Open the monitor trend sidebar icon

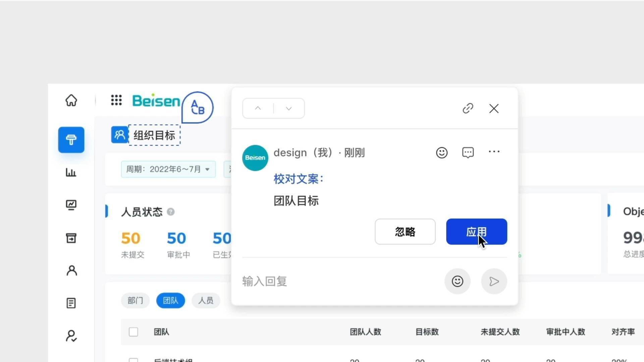tap(71, 205)
